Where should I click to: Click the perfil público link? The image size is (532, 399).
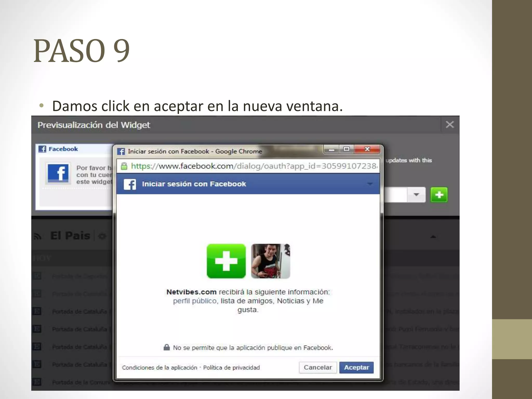[195, 301]
